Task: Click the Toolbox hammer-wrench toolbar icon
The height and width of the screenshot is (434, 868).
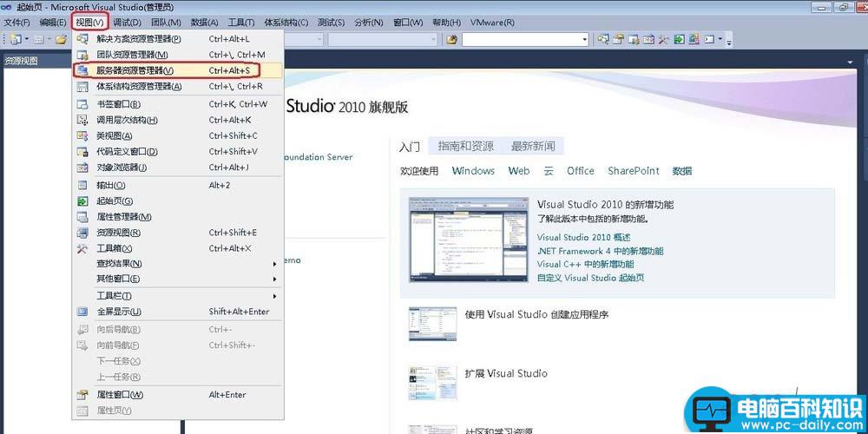Action: click(663, 39)
